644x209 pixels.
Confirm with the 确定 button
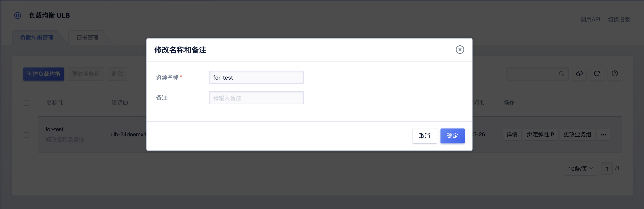click(452, 136)
